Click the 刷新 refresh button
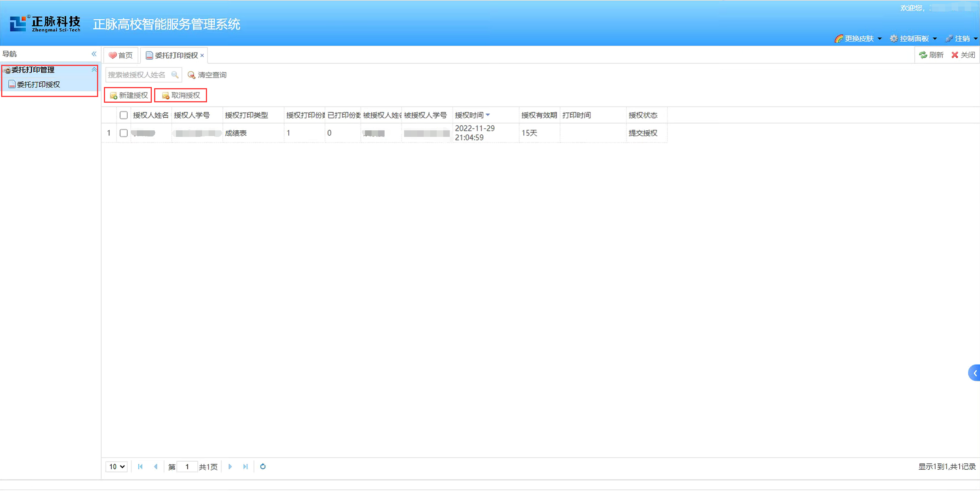Viewport: 980px width, 493px height. point(931,55)
